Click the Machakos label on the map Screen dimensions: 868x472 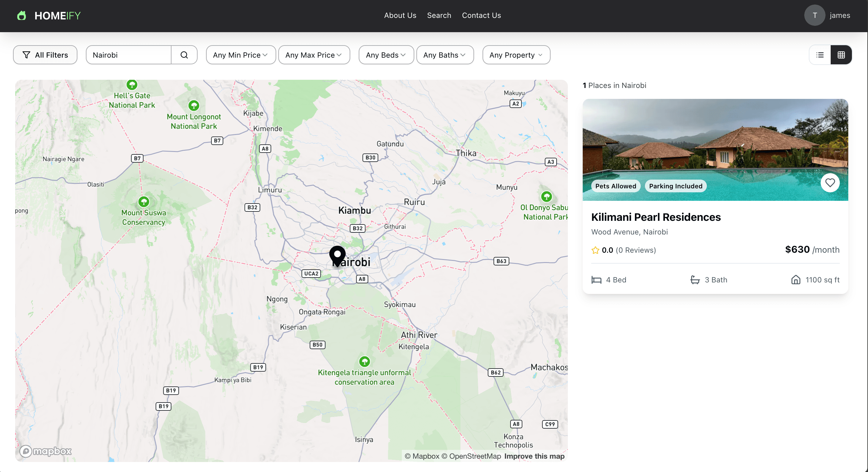click(x=549, y=367)
